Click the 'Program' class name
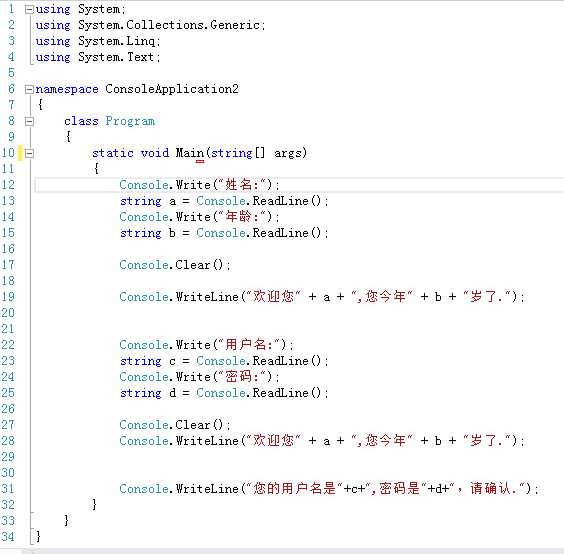The width and height of the screenshot is (564, 554). tap(130, 121)
